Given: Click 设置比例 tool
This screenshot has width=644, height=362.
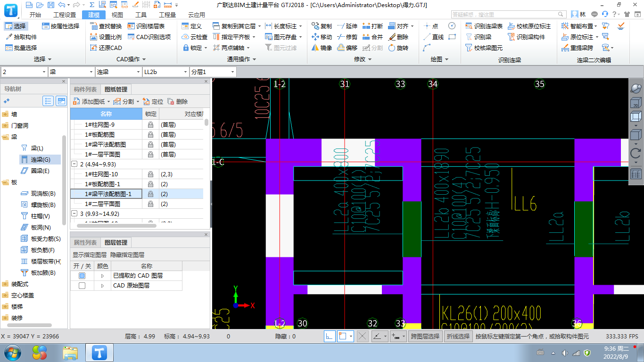Looking at the screenshot, I should coord(106,37).
